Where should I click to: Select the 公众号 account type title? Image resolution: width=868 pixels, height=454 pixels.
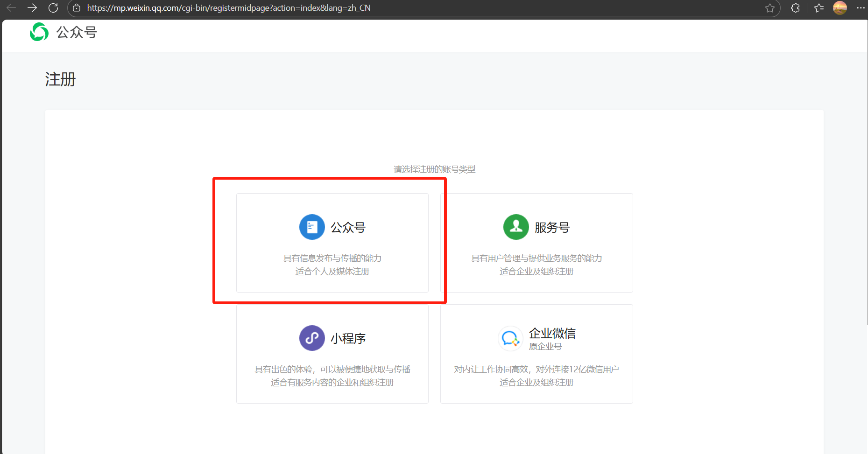pyautogui.click(x=348, y=228)
